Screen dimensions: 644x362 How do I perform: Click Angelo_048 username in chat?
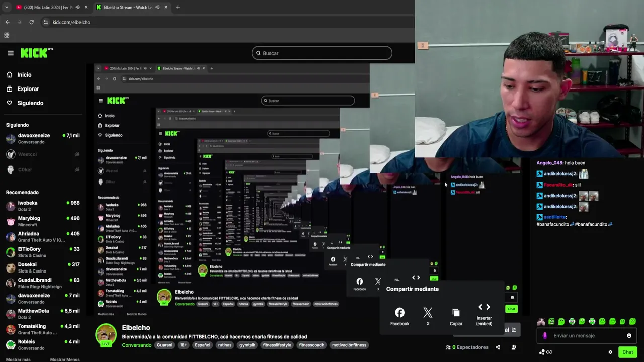(x=549, y=163)
